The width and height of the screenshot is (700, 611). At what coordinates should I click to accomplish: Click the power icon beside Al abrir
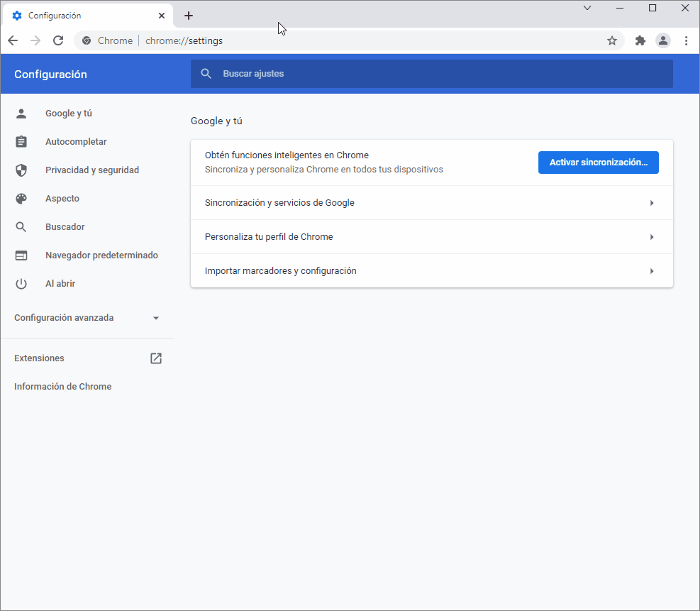tap(21, 284)
